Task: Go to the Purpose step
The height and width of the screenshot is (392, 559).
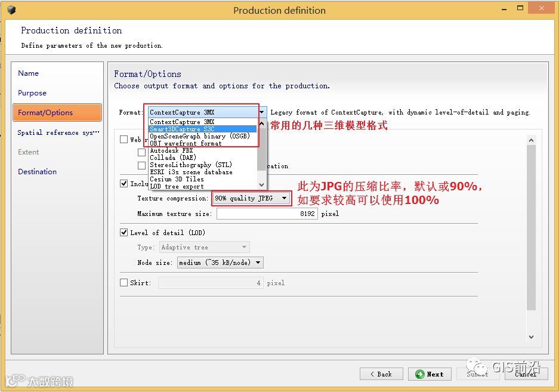Action: tap(32, 92)
